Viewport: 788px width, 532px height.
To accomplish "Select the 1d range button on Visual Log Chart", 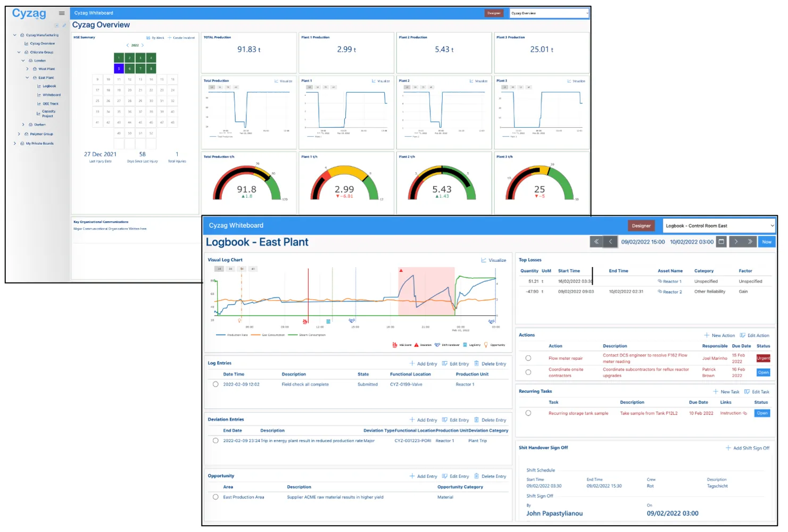I will (219, 269).
